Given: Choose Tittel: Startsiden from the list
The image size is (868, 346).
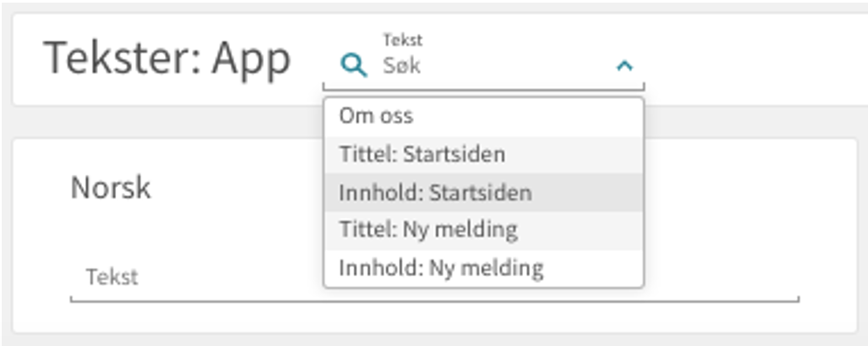Looking at the screenshot, I should click(x=484, y=155).
